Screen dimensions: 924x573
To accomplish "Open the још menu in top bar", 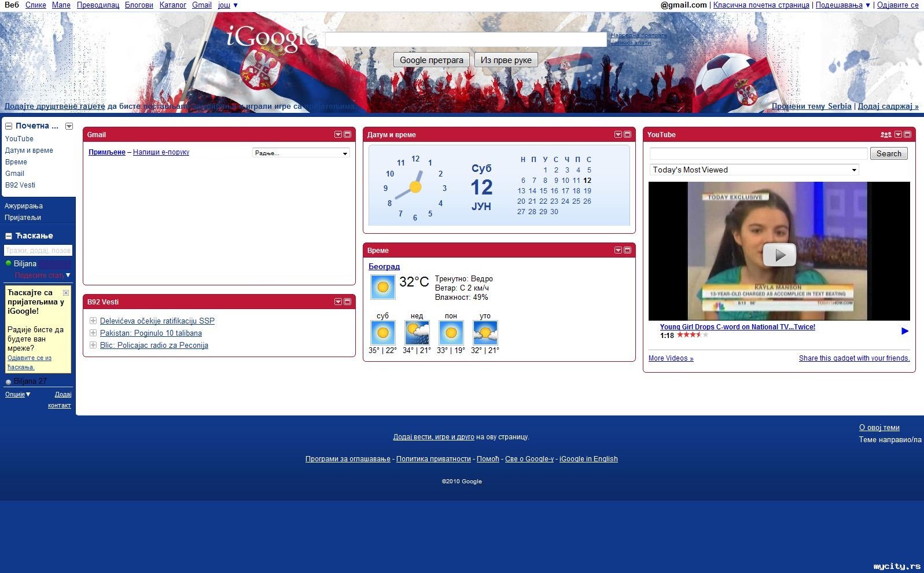I will (x=228, y=5).
